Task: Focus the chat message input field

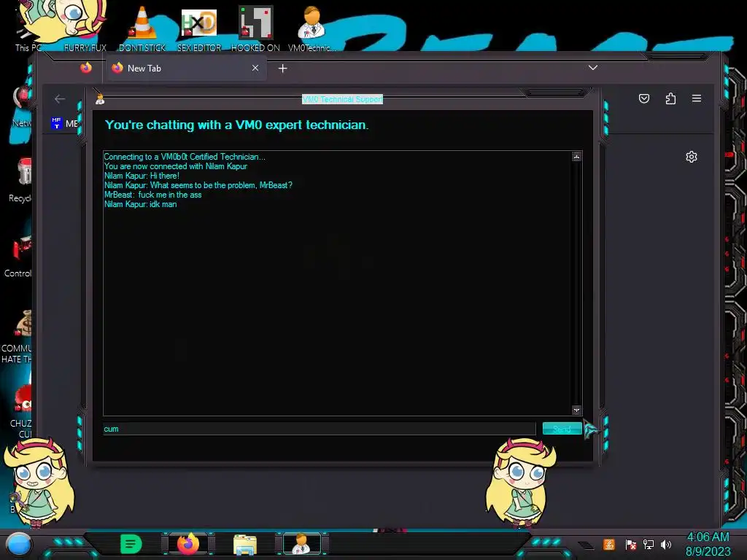Action: click(320, 429)
